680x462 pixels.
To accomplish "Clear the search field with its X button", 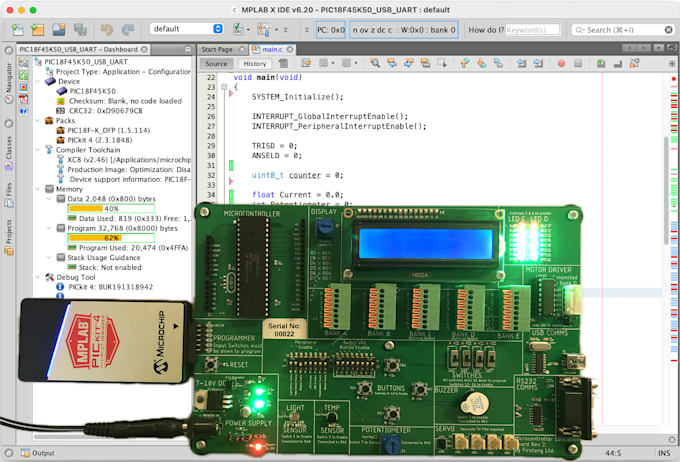I will (x=669, y=30).
